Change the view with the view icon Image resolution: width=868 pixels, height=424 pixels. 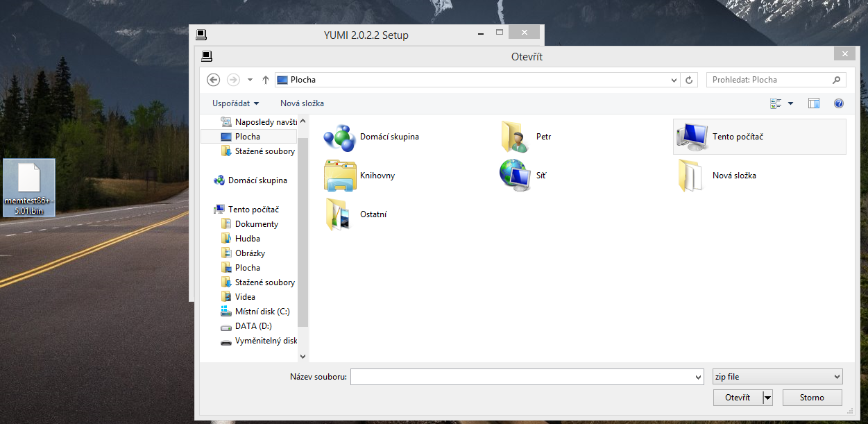(x=776, y=103)
